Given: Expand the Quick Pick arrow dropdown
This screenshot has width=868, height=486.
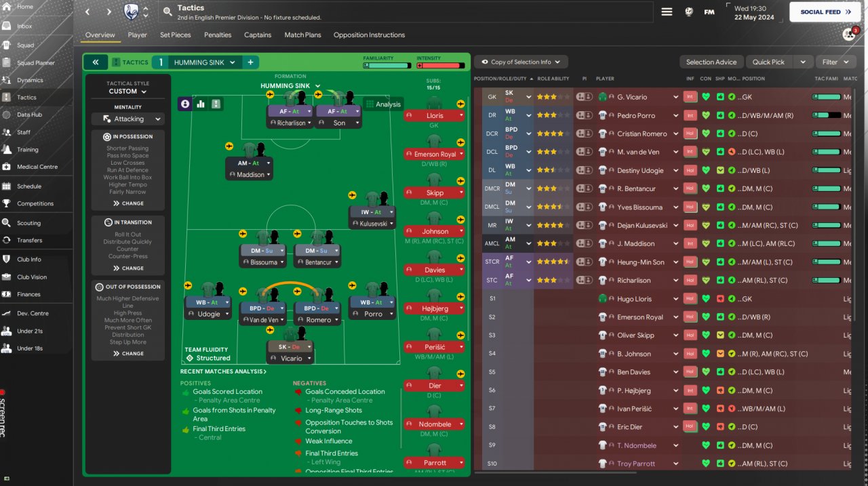Looking at the screenshot, I should coord(803,62).
